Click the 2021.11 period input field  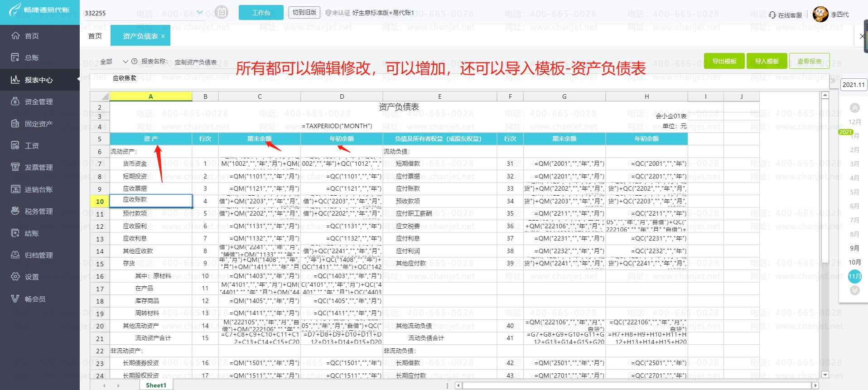coord(854,85)
